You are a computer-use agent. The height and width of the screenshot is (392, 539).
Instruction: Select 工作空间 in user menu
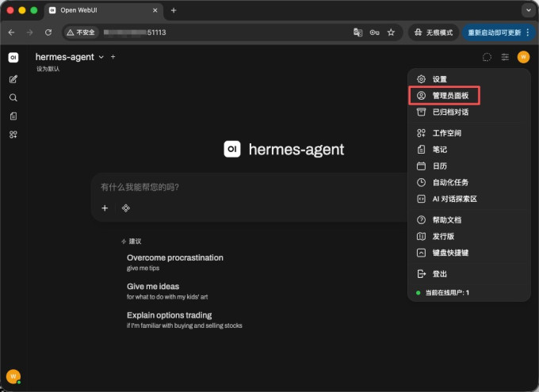[x=469, y=133]
